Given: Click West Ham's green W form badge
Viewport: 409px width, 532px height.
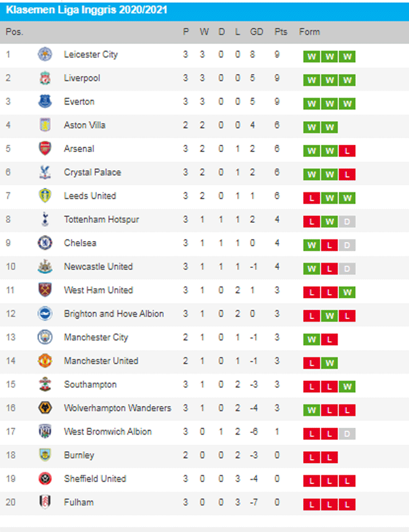Looking at the screenshot, I should (347, 293).
